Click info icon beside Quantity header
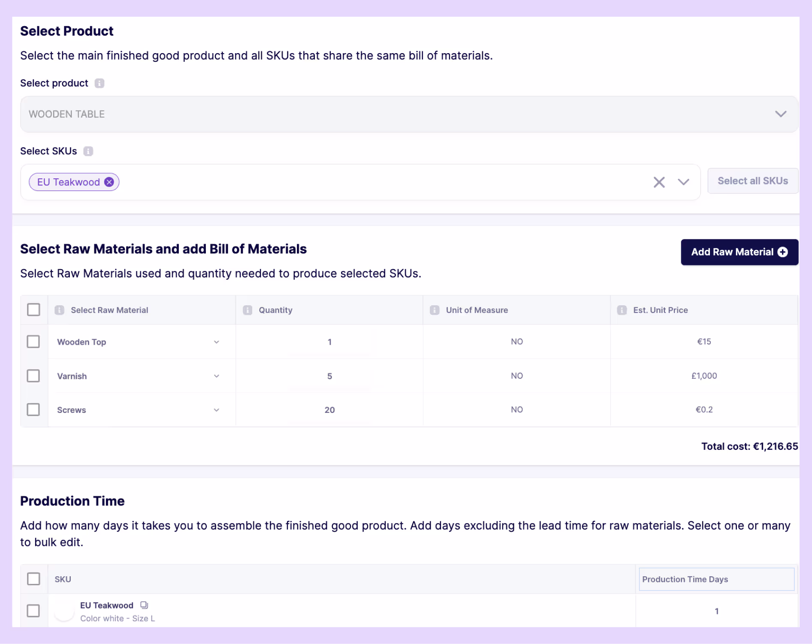The image size is (812, 644). (x=248, y=310)
